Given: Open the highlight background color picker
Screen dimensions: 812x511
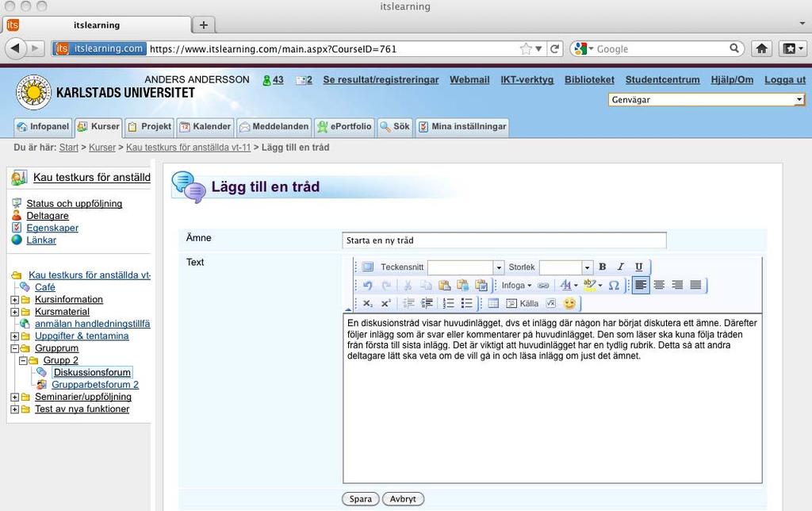Looking at the screenshot, I should click(x=592, y=285).
